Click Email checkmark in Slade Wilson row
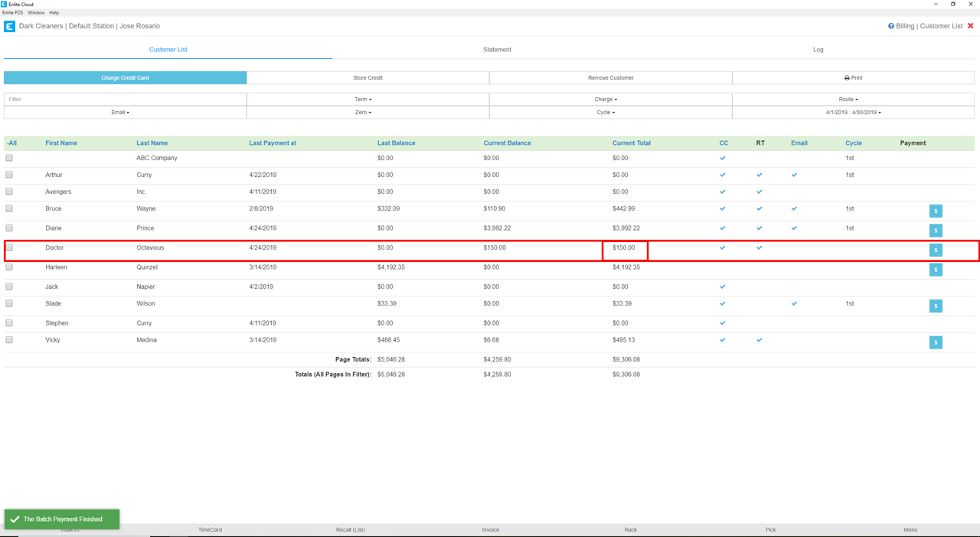This screenshot has width=980, height=537. point(794,303)
